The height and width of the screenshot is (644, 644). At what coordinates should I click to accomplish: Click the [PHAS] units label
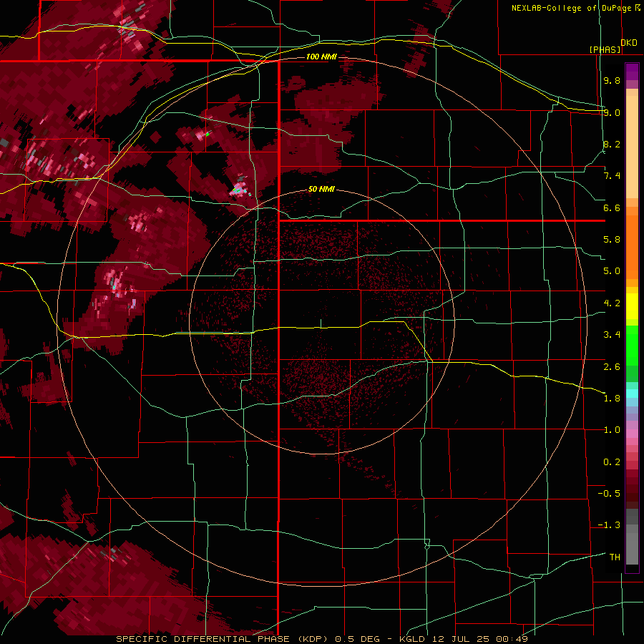pyautogui.click(x=605, y=49)
